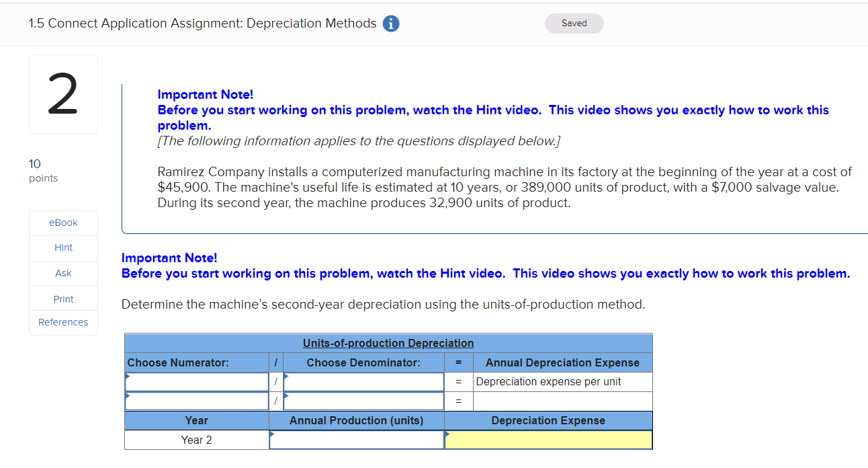The height and width of the screenshot is (468, 868).
Task: Select the yellow Depreciation Expense answer cell
Action: 548,440
